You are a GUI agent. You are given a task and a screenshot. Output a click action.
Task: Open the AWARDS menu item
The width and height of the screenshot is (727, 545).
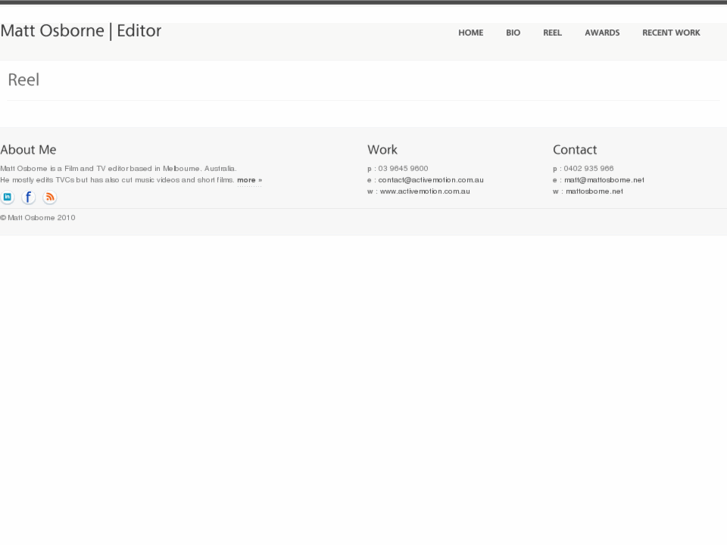pyautogui.click(x=602, y=33)
